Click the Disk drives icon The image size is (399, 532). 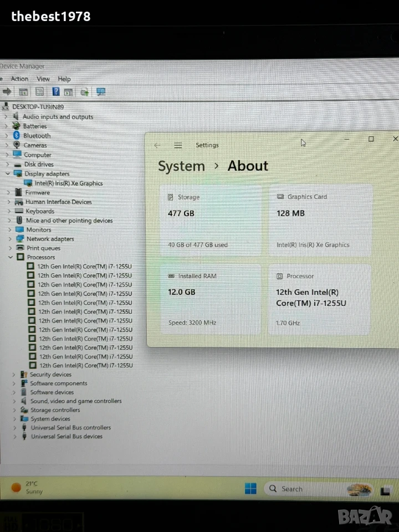18,165
